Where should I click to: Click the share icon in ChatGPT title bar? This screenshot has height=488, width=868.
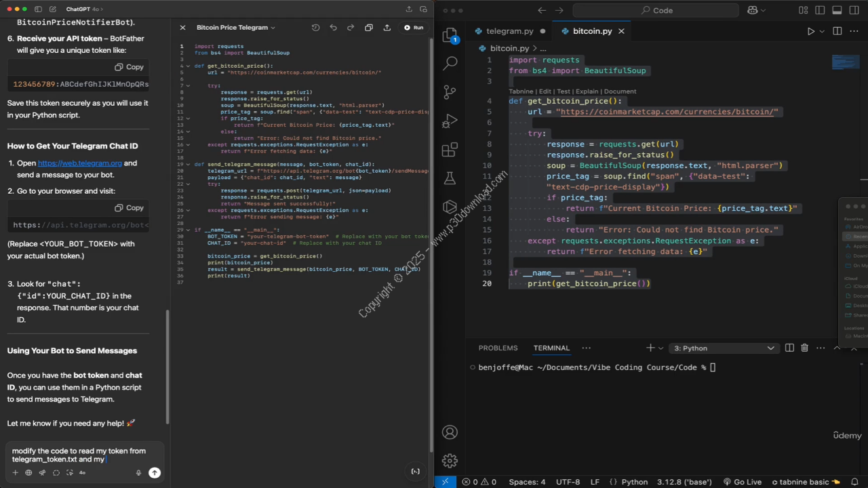pyautogui.click(x=409, y=9)
